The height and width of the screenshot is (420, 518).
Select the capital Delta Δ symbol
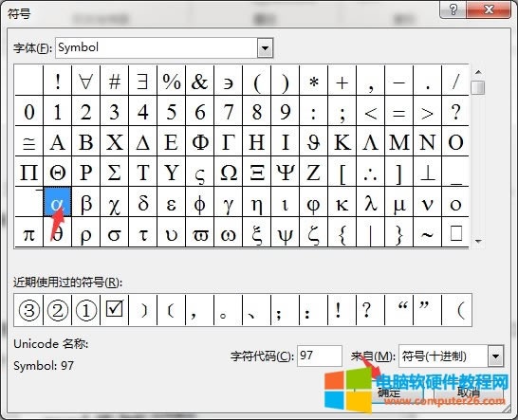142,141
